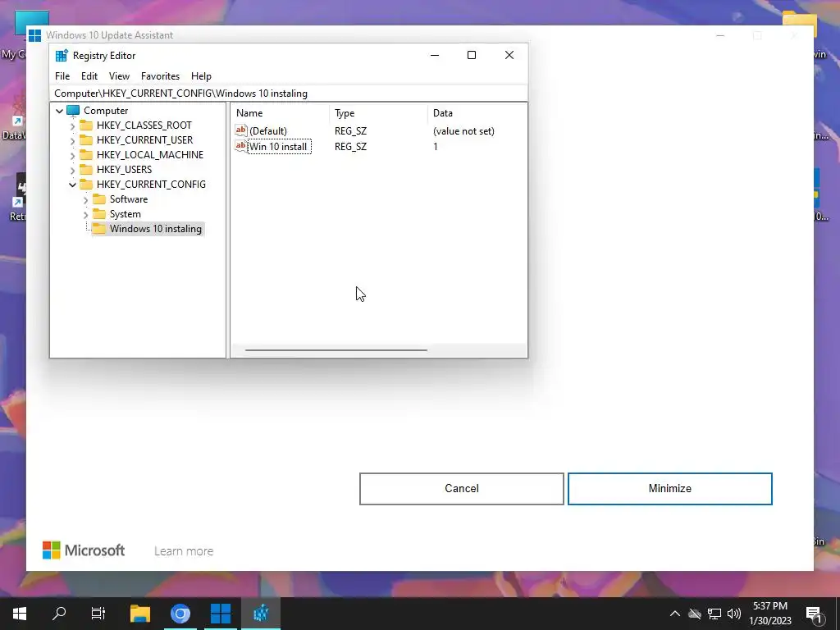Collapse the HKEY_CURRENT_CONFIG chevron

(72, 185)
